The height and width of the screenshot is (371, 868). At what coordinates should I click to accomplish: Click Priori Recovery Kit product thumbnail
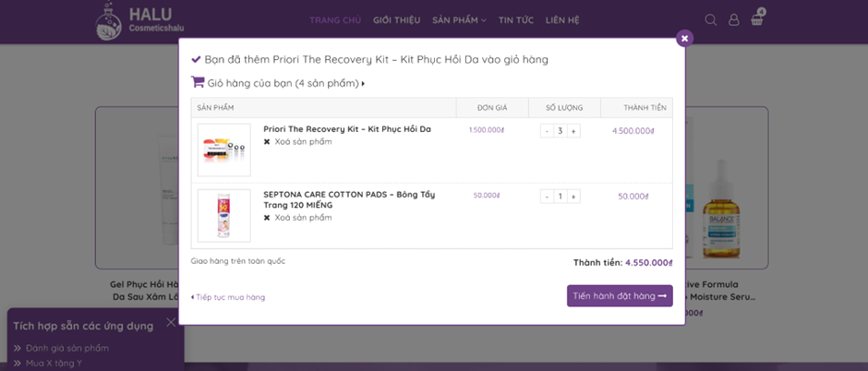click(x=223, y=150)
